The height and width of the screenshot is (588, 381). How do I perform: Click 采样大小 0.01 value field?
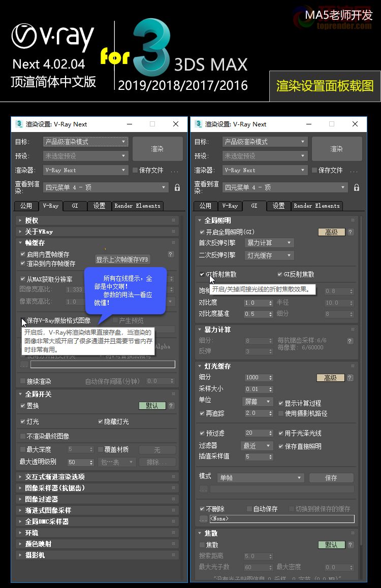pos(257,389)
